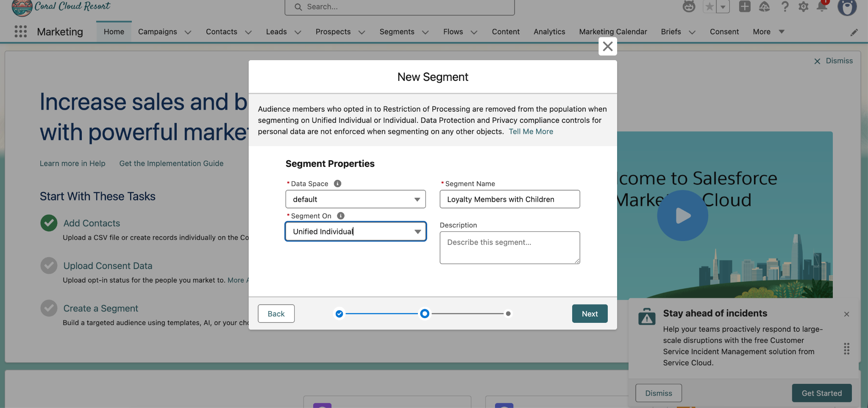Open the Campaigns tab

158,32
